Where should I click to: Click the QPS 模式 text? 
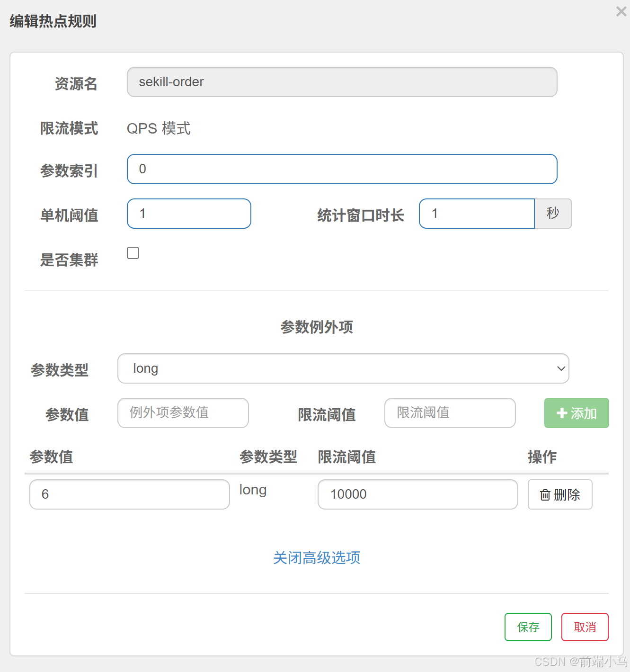[x=159, y=128]
